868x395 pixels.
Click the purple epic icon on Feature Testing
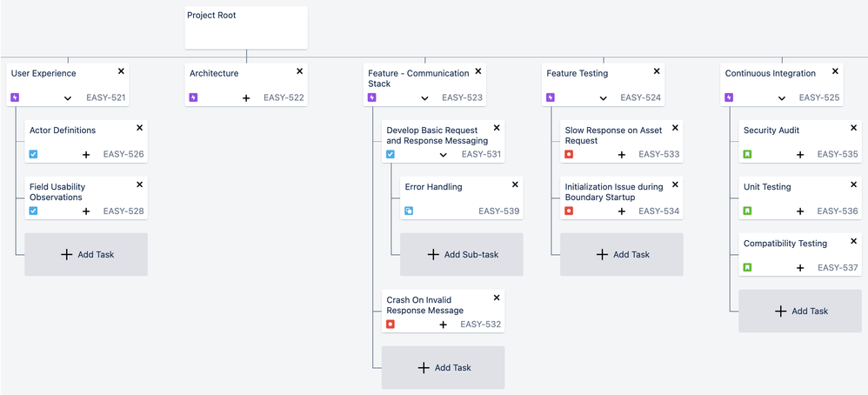point(550,98)
